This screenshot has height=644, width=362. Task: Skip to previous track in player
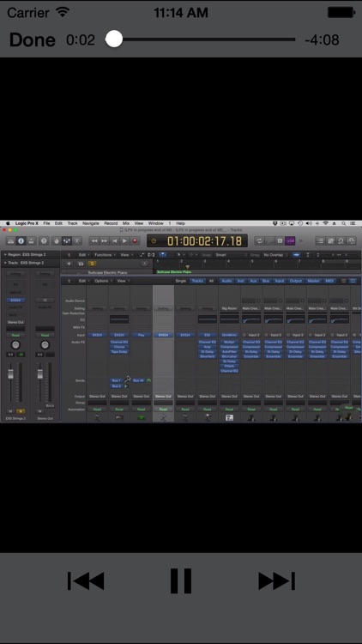tap(86, 580)
